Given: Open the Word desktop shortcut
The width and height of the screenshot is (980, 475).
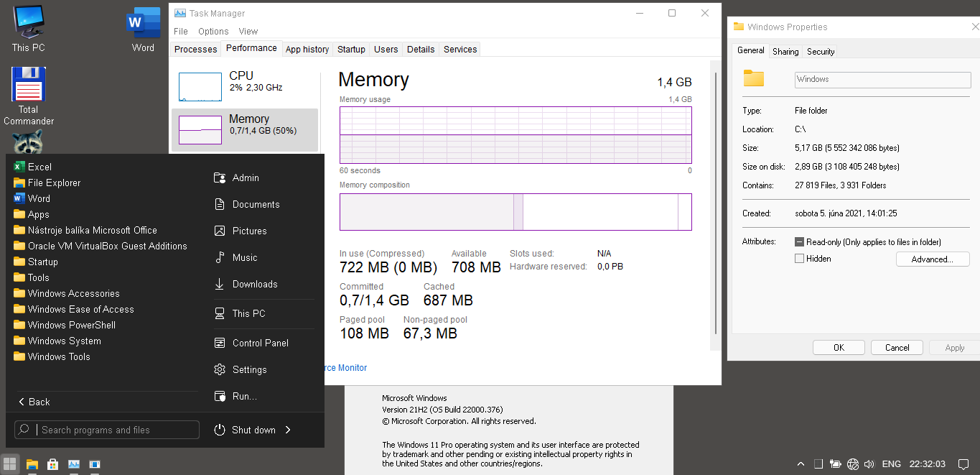Looking at the screenshot, I should (143, 29).
